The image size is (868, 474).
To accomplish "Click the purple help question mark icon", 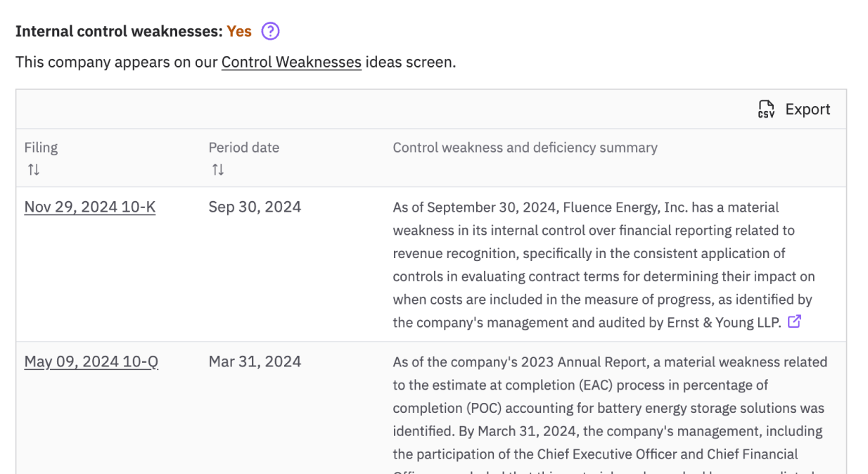I will [270, 32].
